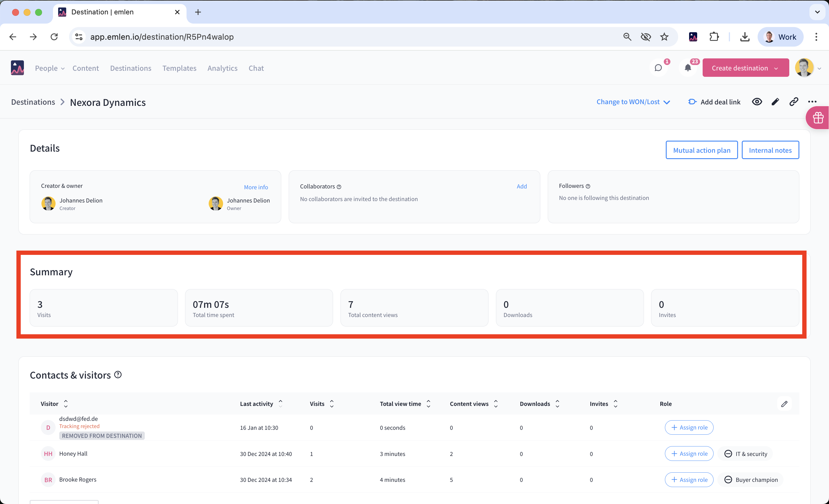Screen dimensions: 829x504
Task: Remove the Buyer champion role
Action: pos(728,480)
